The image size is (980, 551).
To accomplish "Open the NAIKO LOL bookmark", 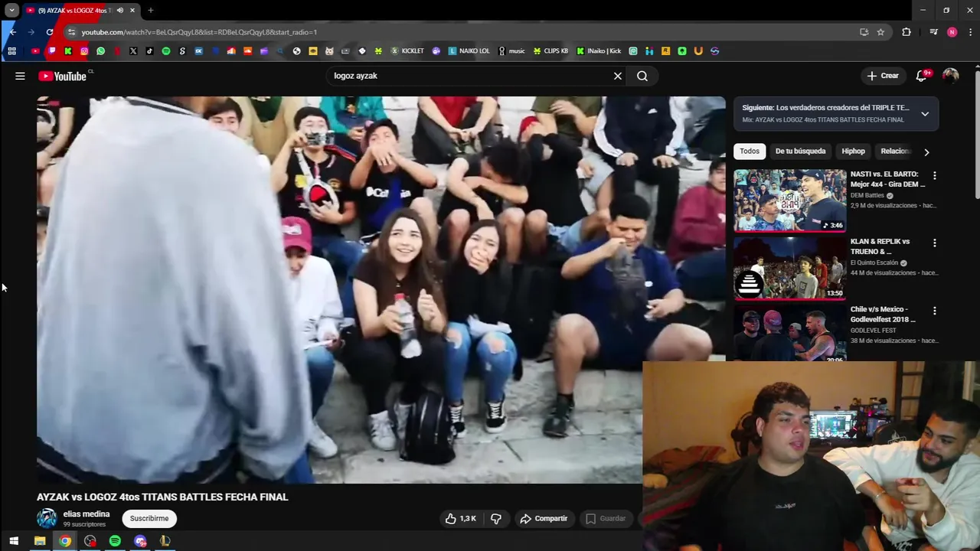I will click(x=469, y=51).
